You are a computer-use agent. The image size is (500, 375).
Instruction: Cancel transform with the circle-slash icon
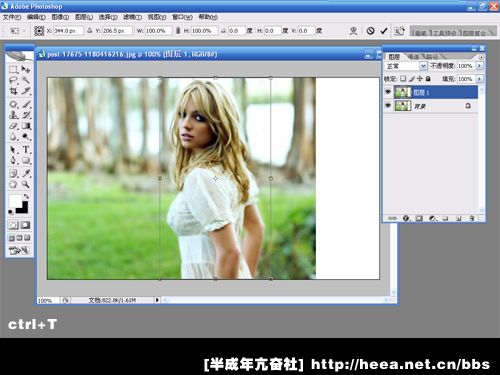[370, 31]
